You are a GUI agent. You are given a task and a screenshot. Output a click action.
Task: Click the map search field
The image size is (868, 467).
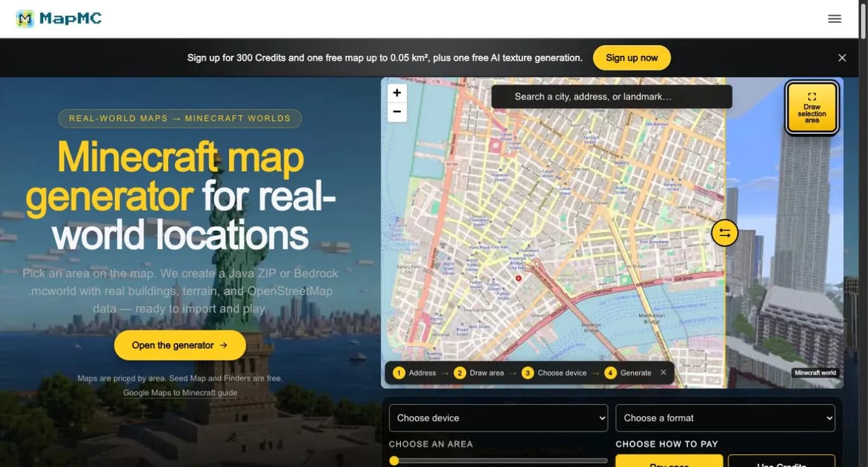(612, 96)
